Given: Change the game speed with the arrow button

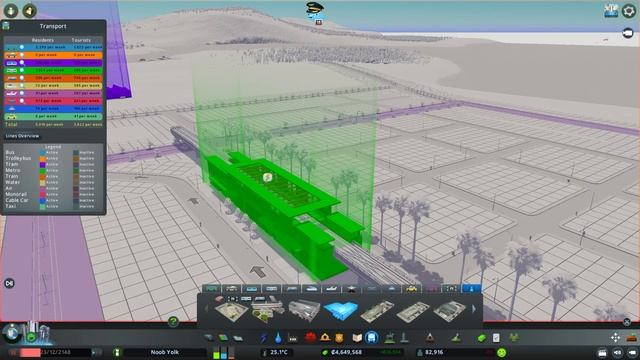Looking at the screenshot, I should [97, 352].
